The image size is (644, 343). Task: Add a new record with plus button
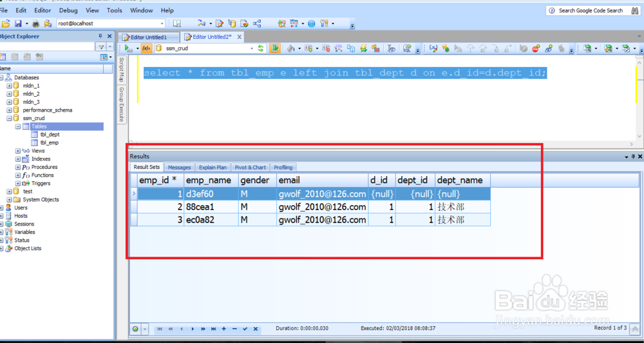click(x=224, y=329)
